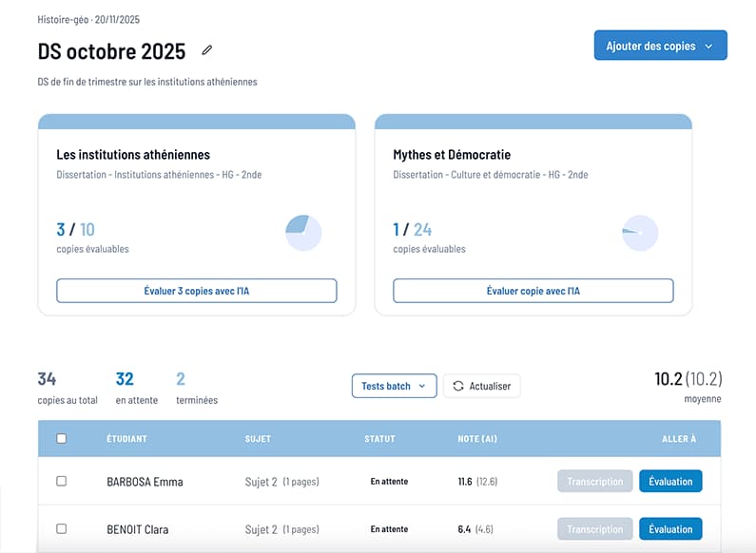Open Évaluation for BARBOSA Emma
Viewport: 756px width, 553px height.
click(x=670, y=482)
